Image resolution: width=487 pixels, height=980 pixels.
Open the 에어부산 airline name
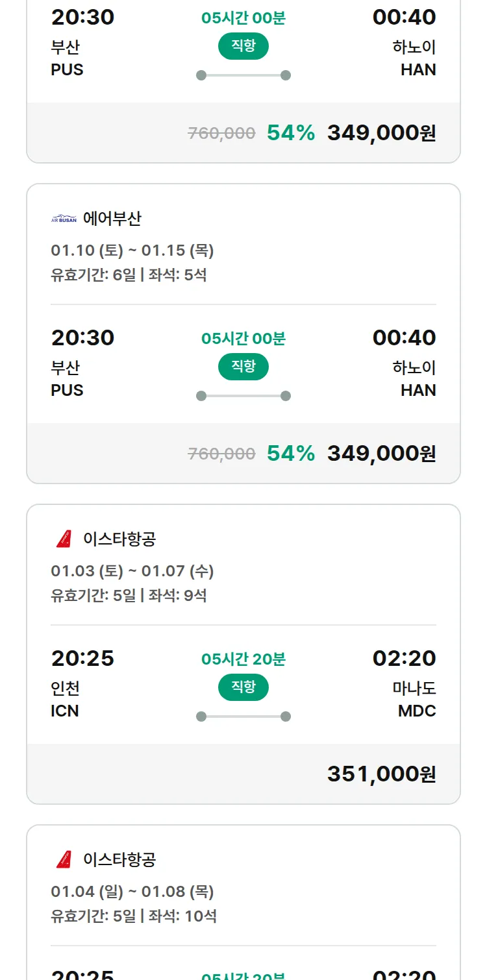[112, 219]
